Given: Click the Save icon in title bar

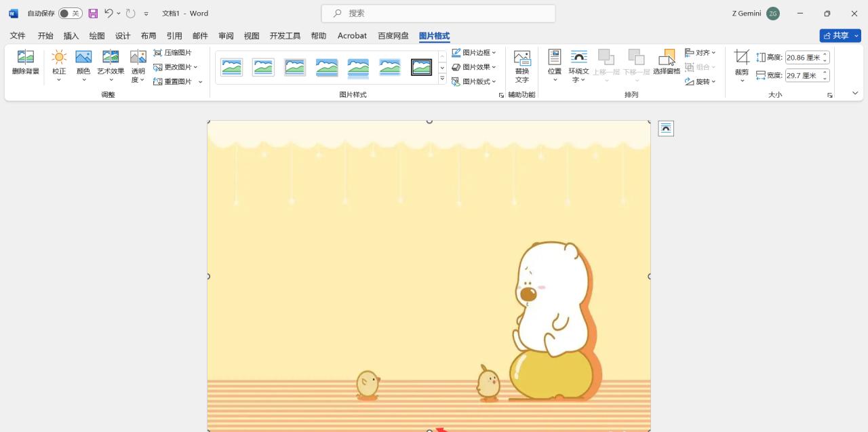Looking at the screenshot, I should [x=93, y=14].
